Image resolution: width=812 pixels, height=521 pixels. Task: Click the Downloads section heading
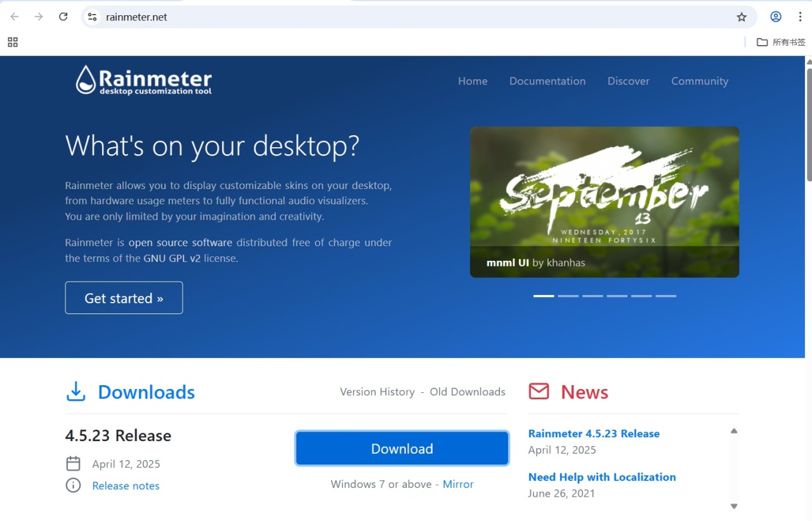click(147, 392)
